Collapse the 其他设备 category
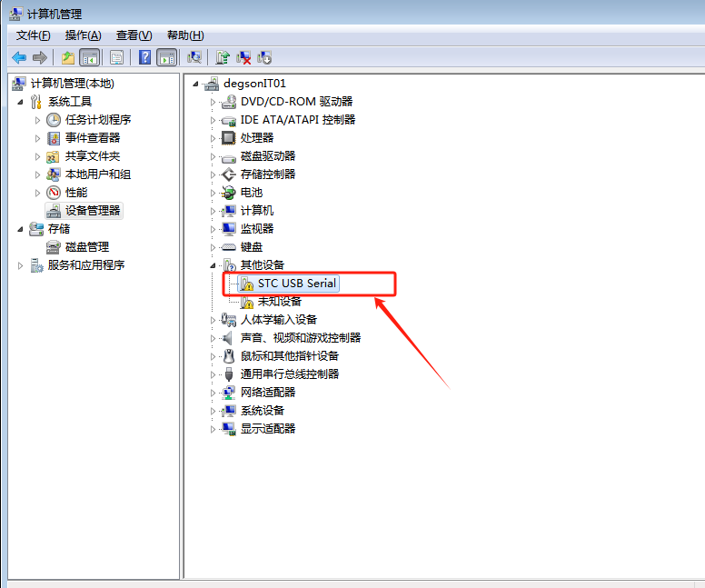The height and width of the screenshot is (588, 705). coord(213,265)
